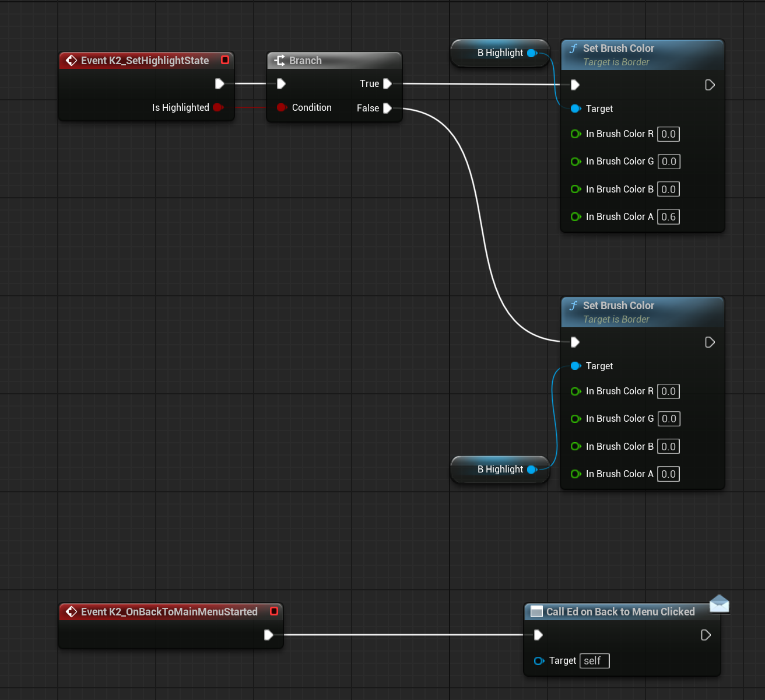Click the self target value field
The width and height of the screenshot is (765, 700).
click(x=595, y=661)
